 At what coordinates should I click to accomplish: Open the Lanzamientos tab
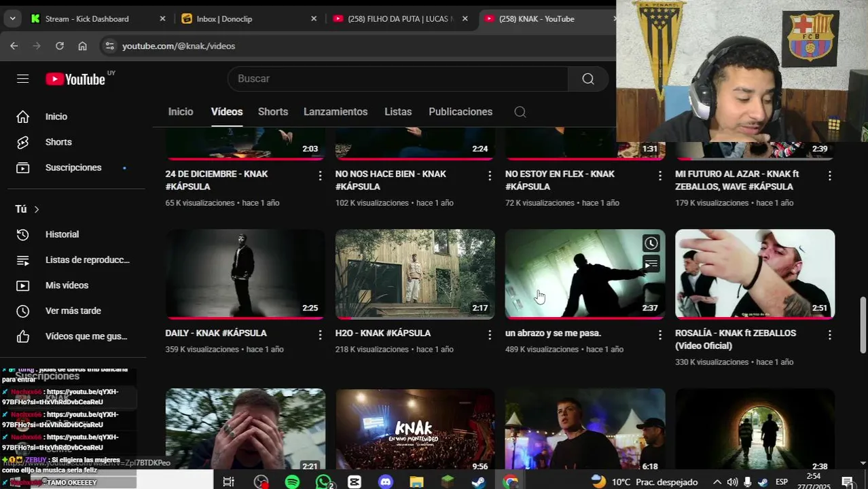(336, 111)
